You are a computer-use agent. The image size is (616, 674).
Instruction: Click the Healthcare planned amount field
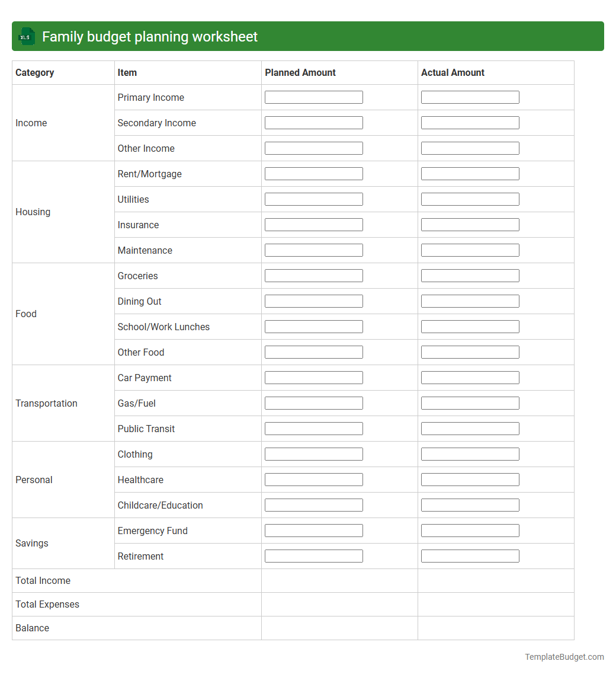[313, 479]
